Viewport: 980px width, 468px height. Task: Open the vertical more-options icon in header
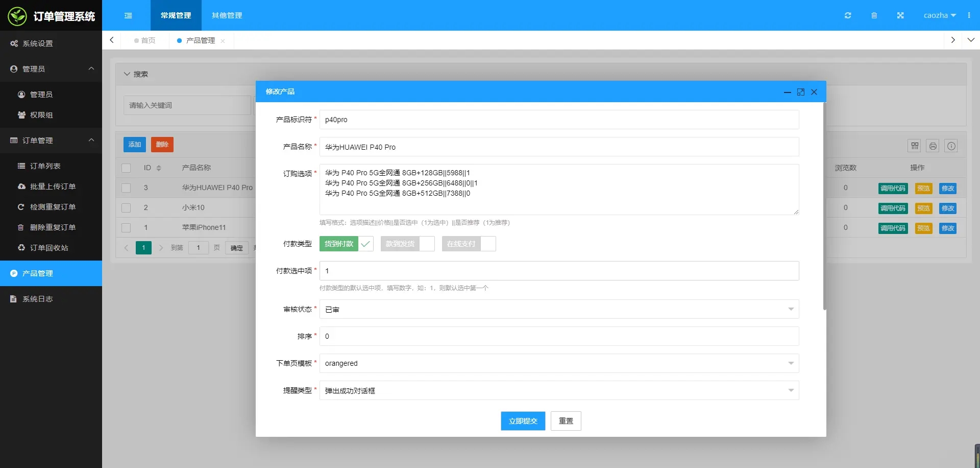[969, 15]
